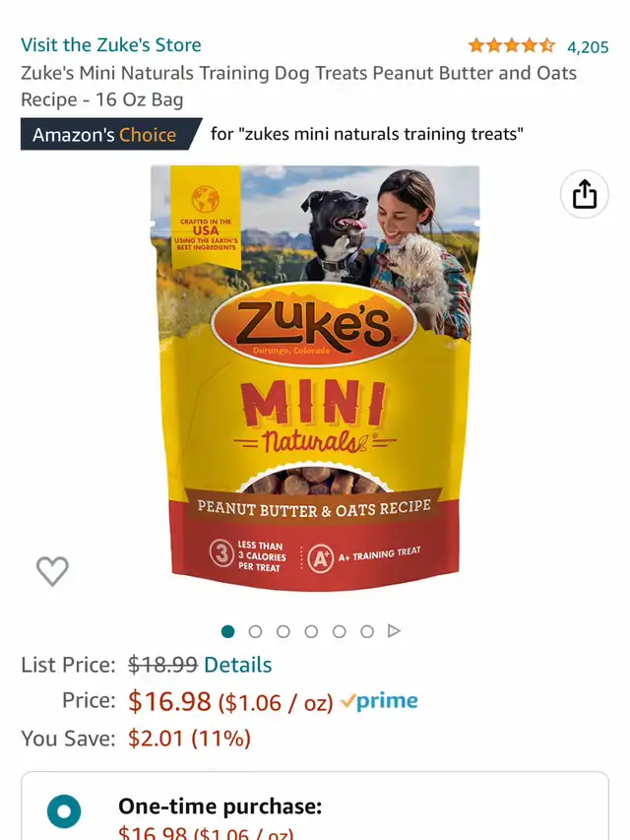Tap the One-time purchase option label
Screen dimensions: 630x840
click(220, 807)
